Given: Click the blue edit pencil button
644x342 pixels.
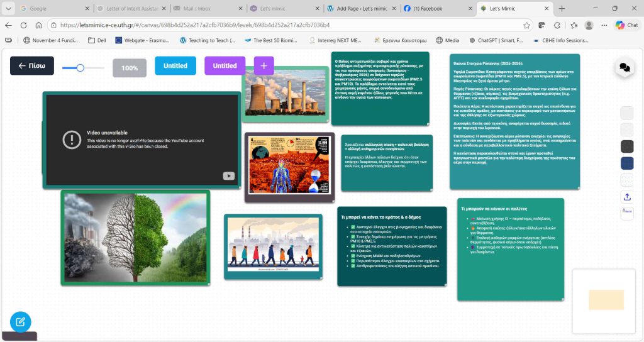Looking at the screenshot, I should click(x=20, y=322).
